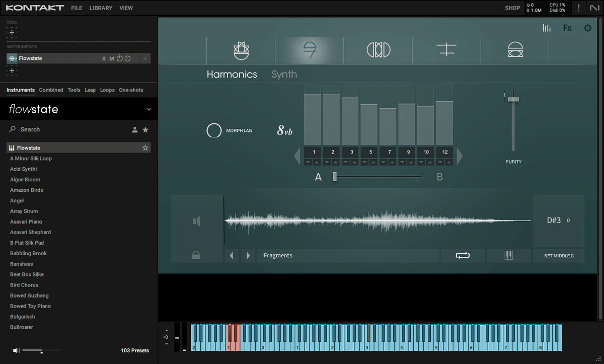The width and height of the screenshot is (604, 364).
Task: Click the large left arrow beside the harmonics
Action: (x=297, y=156)
